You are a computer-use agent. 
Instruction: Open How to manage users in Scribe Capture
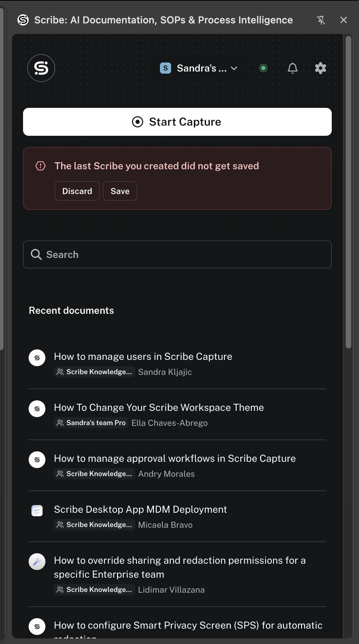click(x=143, y=356)
